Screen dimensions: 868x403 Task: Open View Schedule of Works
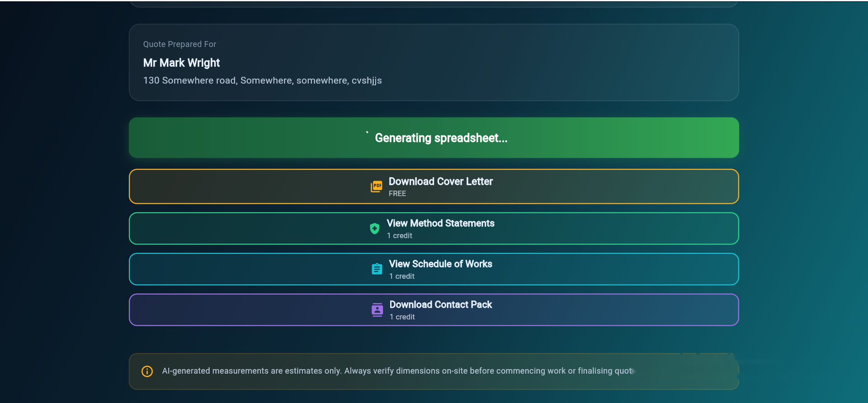(x=434, y=269)
